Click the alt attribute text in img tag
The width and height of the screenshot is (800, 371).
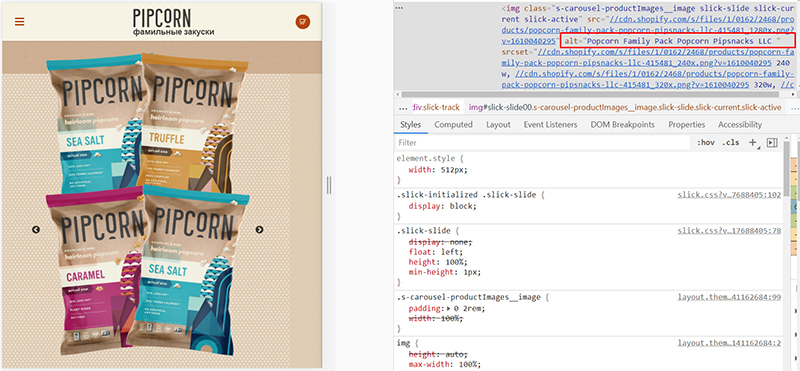coord(672,41)
